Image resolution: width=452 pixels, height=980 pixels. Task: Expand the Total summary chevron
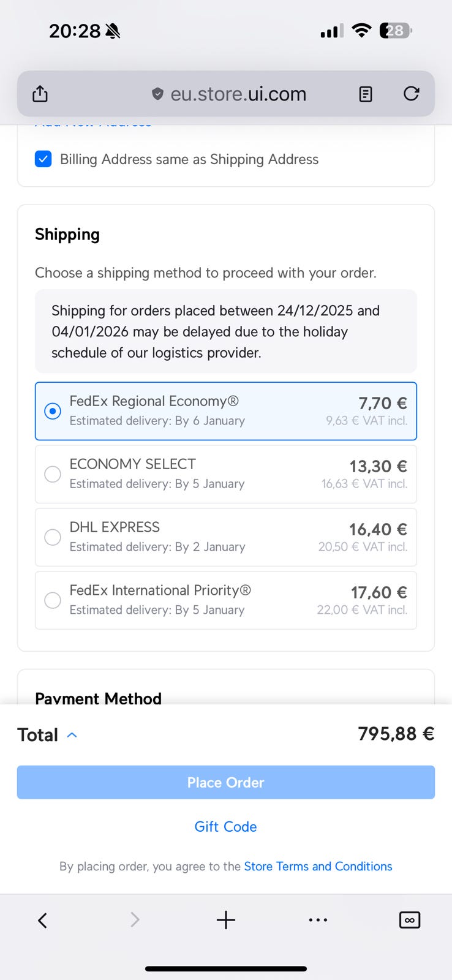click(72, 734)
